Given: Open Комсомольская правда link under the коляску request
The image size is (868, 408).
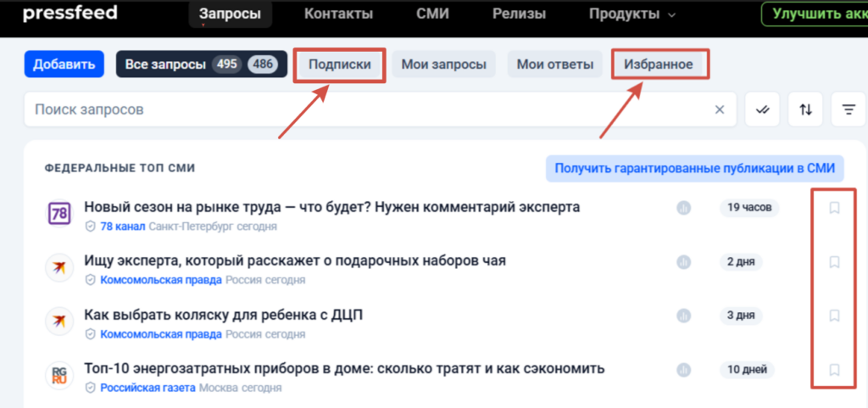Looking at the screenshot, I should click(x=161, y=334).
